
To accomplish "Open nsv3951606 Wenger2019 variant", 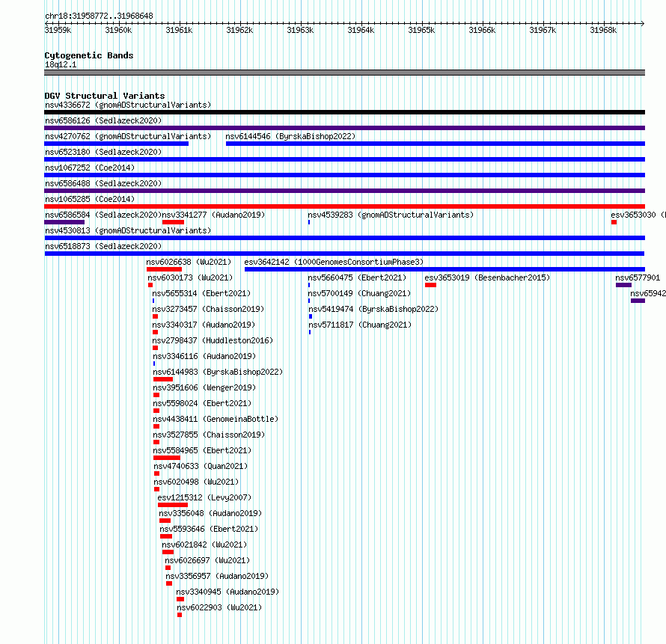I will [204, 387].
